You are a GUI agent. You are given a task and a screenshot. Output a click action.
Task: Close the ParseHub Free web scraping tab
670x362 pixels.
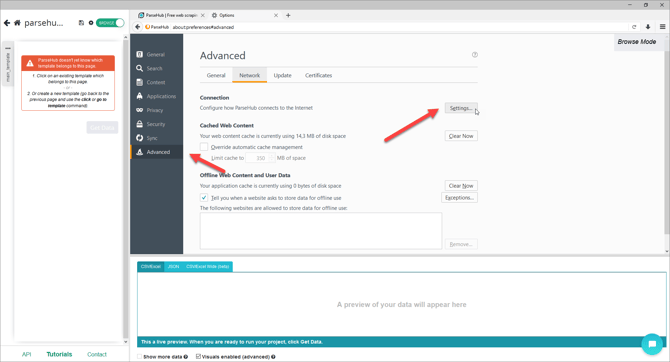point(203,15)
